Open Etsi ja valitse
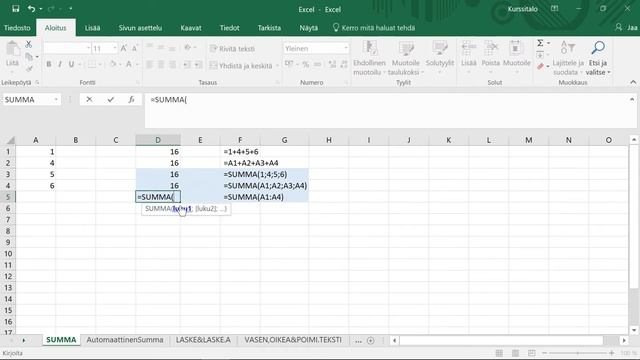 pos(598,58)
